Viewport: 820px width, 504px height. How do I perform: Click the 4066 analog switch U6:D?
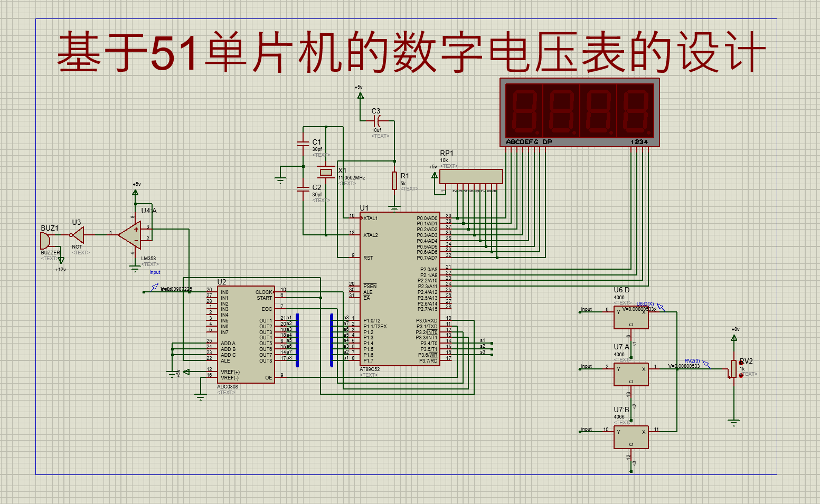pos(632,317)
